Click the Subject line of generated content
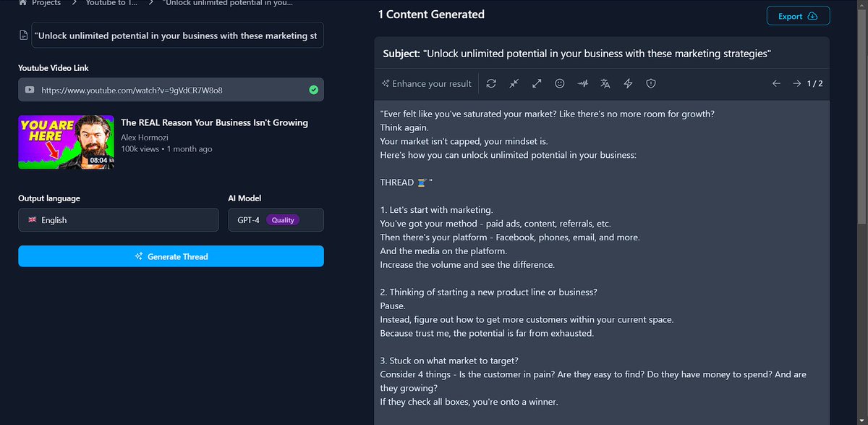Image resolution: width=868 pixels, height=425 pixels. pyautogui.click(x=576, y=54)
